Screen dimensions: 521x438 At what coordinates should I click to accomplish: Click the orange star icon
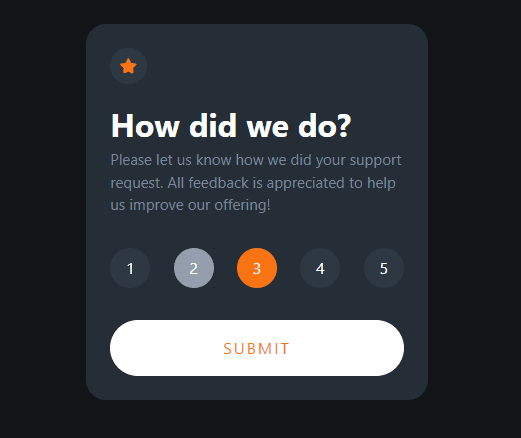coord(128,66)
